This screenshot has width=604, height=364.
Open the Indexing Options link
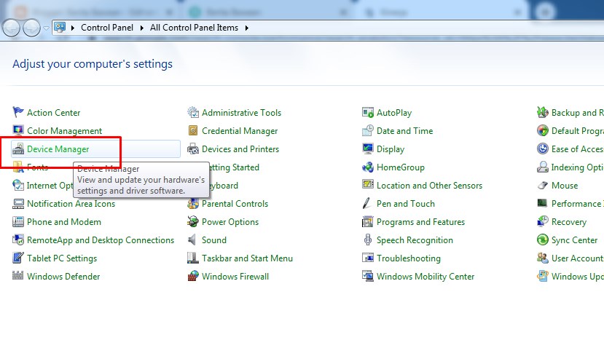pyautogui.click(x=578, y=167)
